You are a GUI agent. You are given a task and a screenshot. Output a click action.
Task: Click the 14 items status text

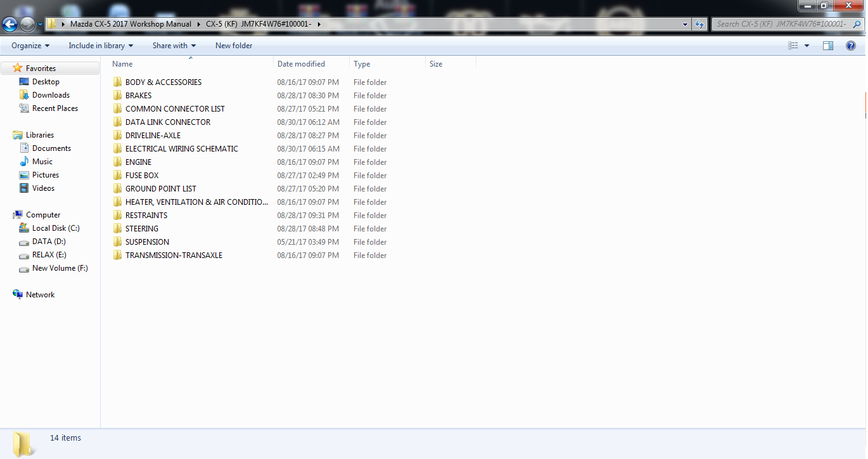pyautogui.click(x=66, y=438)
